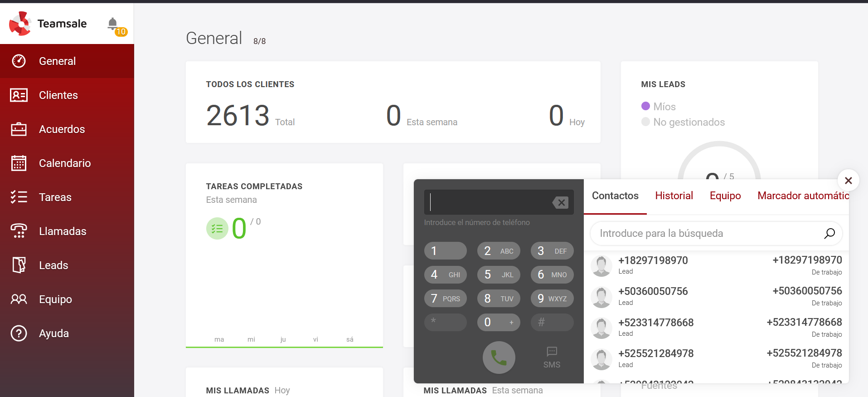Viewport: 868px width, 397px height.
Task: Toggle the Míos legend item
Action: tap(659, 107)
